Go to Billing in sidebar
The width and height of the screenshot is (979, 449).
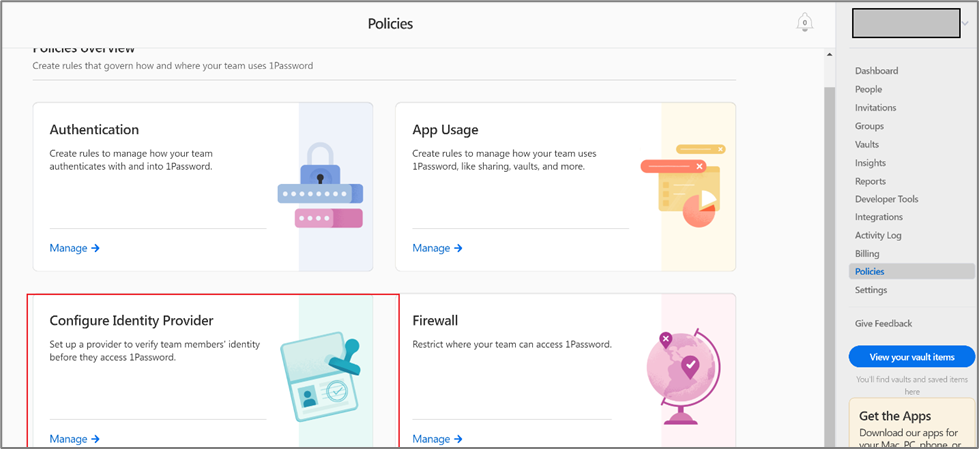tap(867, 254)
